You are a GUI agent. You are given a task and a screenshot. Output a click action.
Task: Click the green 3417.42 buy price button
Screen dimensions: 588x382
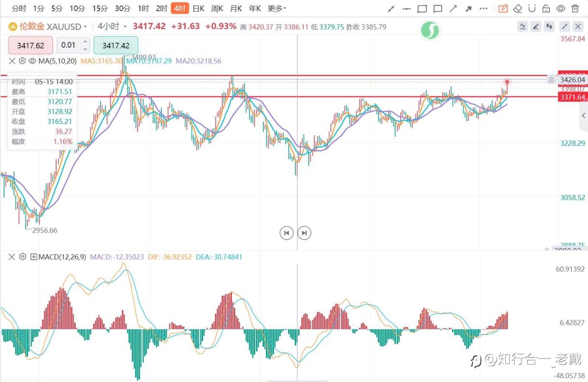coord(116,45)
